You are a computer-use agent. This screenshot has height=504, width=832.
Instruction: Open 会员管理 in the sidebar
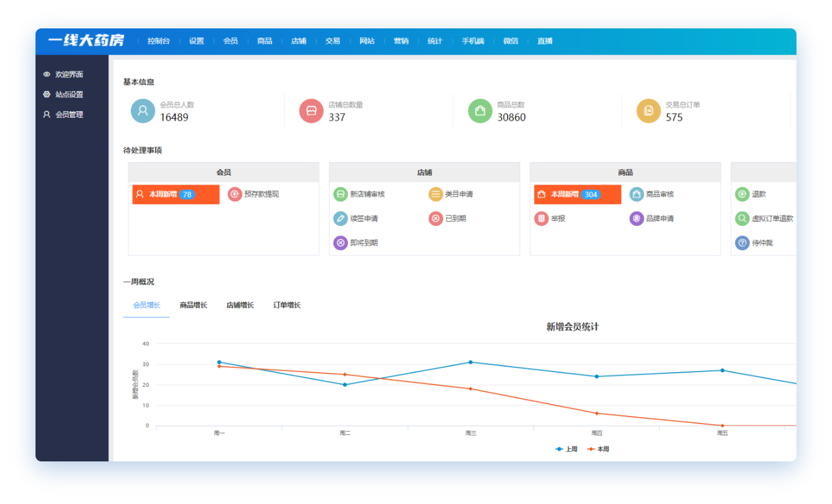69,115
